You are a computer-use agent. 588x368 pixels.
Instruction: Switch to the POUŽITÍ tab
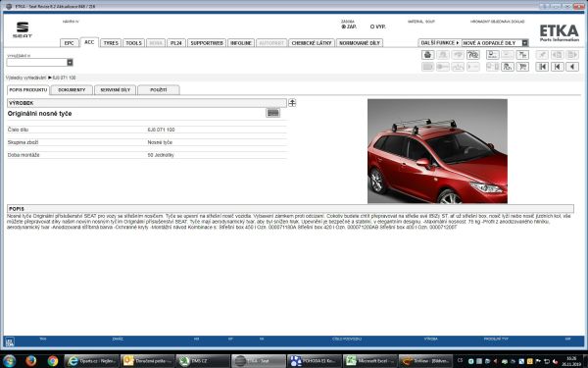click(x=159, y=90)
